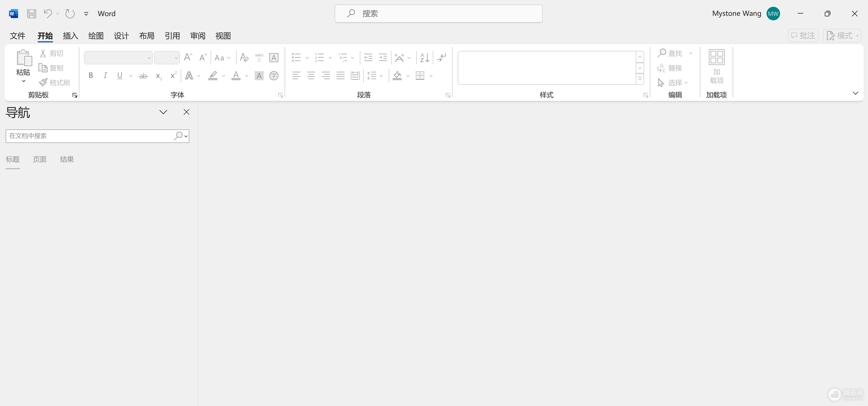Screen dimensions: 868x406
Task: Toggle Bold formatting
Action: [91, 75]
